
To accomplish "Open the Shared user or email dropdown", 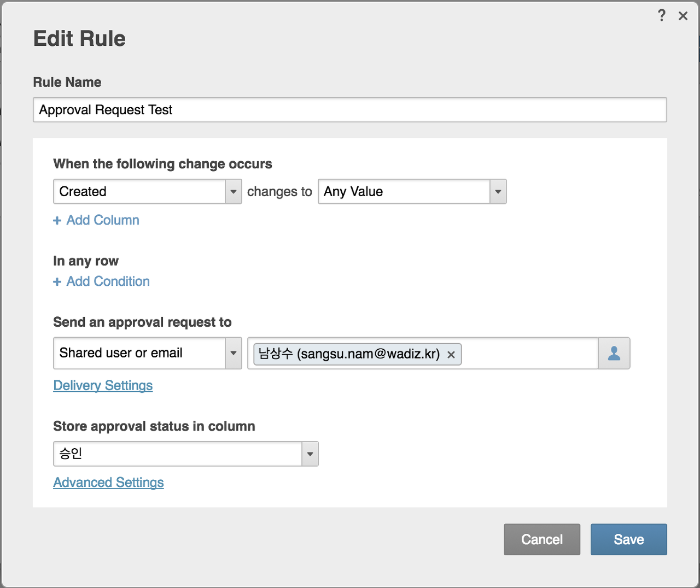I will (139, 353).
